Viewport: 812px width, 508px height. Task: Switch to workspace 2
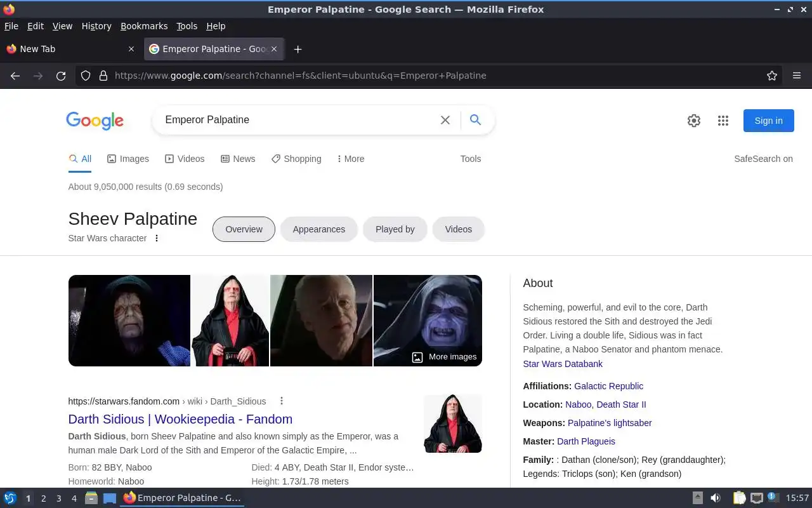(44, 498)
